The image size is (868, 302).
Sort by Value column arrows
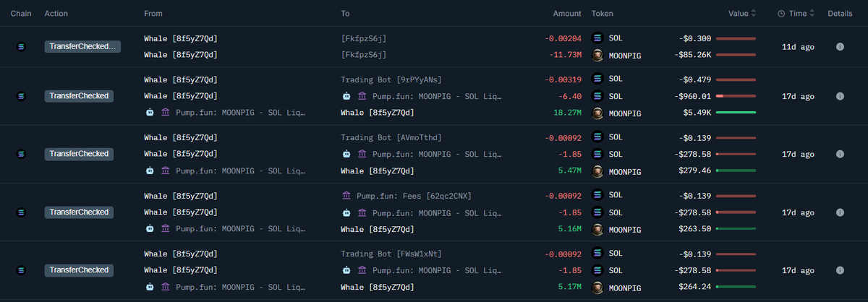tap(754, 14)
